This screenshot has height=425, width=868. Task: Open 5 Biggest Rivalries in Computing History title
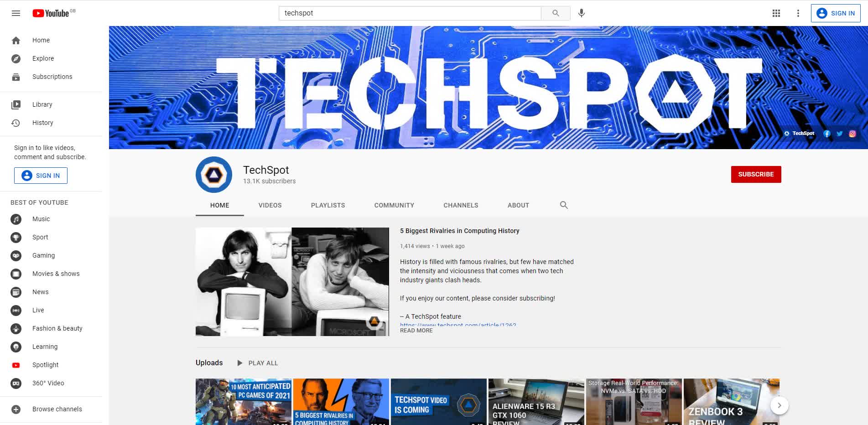(459, 231)
